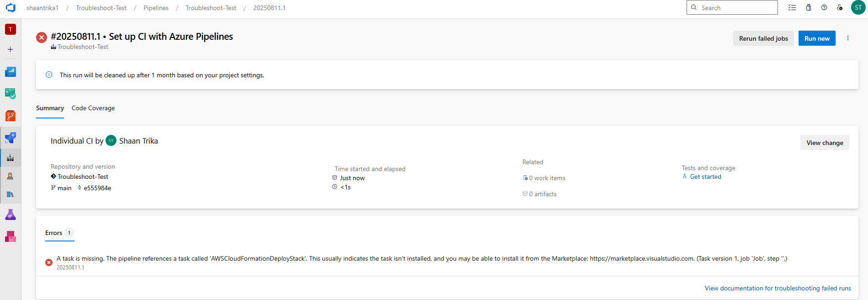This screenshot has height=300, width=868.
Task: Switch to the Summary tab
Action: click(50, 108)
